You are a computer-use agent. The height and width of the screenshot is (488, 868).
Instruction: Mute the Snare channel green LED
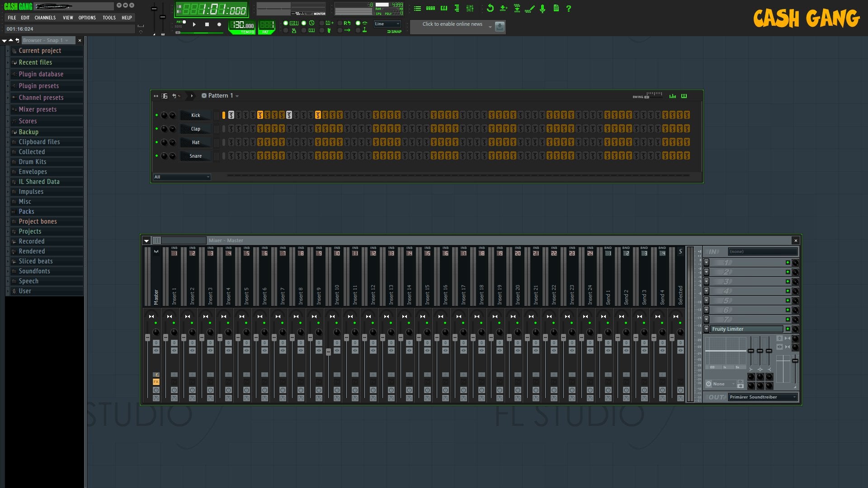[x=156, y=156]
